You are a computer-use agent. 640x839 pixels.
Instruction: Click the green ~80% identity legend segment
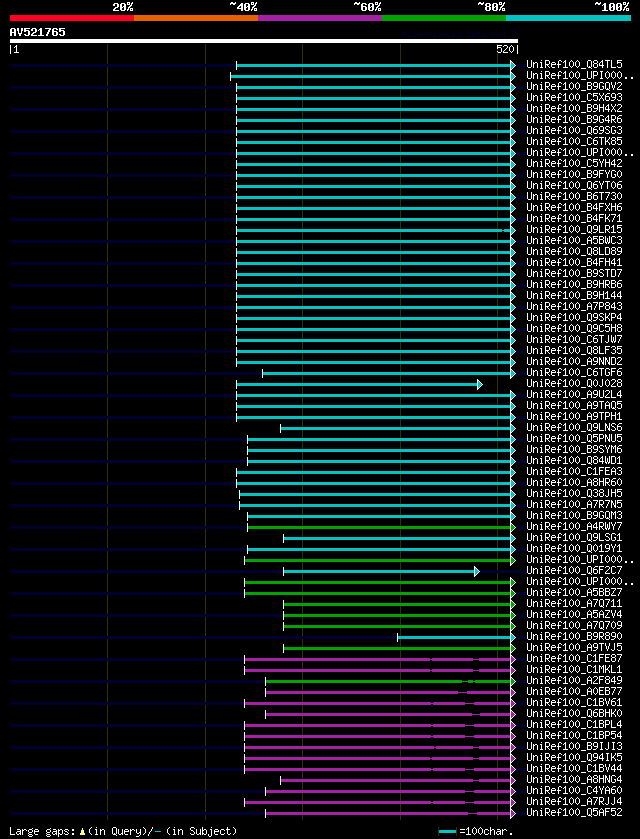pos(444,18)
